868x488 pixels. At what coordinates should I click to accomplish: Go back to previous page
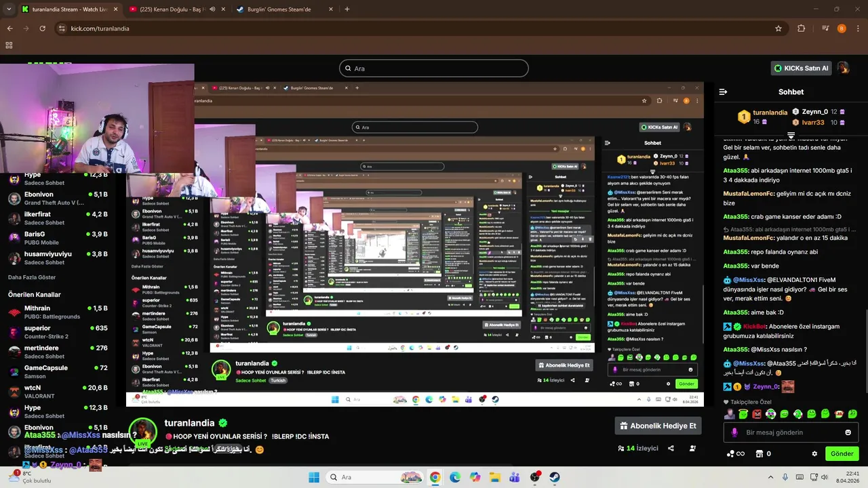point(10,28)
